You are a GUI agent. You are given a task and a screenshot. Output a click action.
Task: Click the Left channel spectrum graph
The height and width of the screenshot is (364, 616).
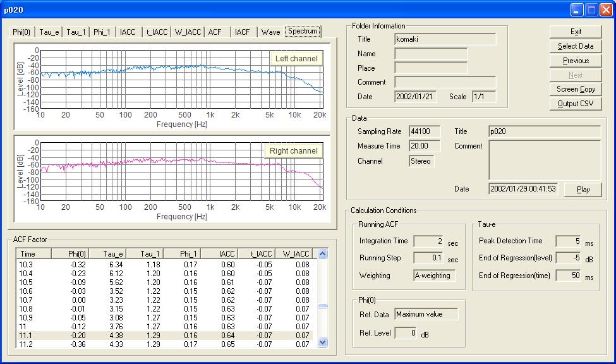181,79
